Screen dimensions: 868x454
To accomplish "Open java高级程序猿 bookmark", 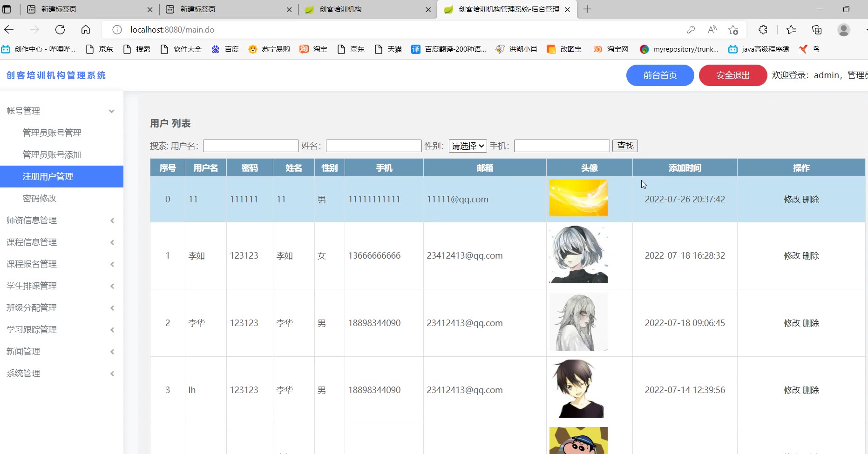I will [759, 49].
